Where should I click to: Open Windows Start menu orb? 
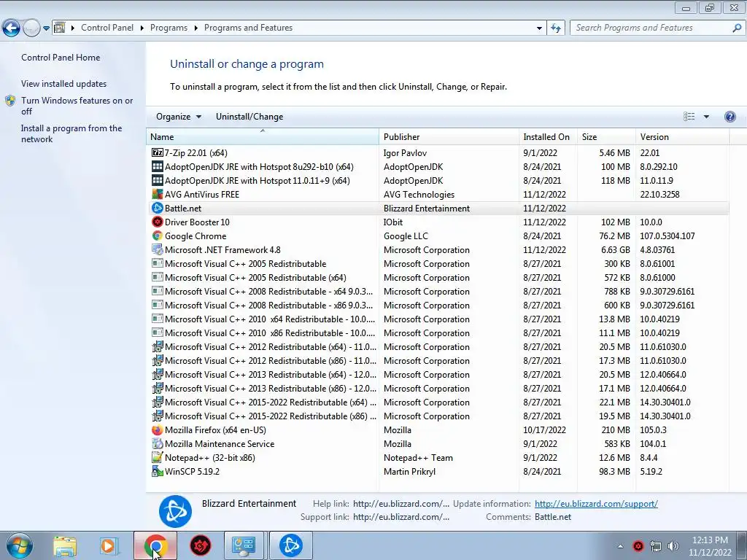click(20, 545)
